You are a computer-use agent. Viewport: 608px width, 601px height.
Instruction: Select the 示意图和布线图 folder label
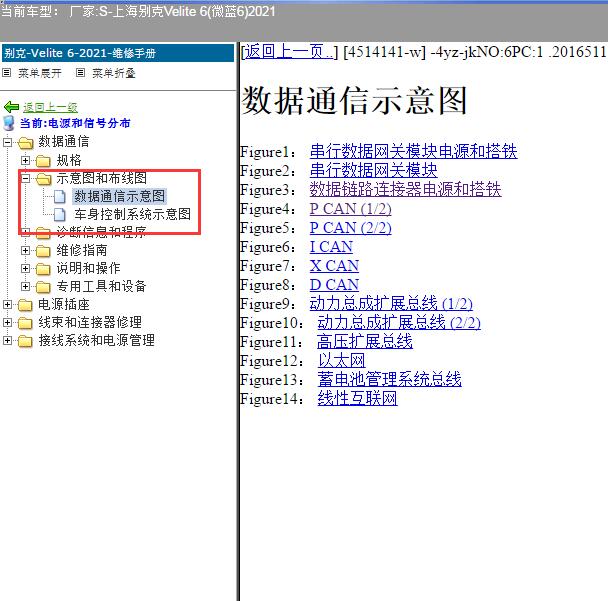tap(102, 178)
